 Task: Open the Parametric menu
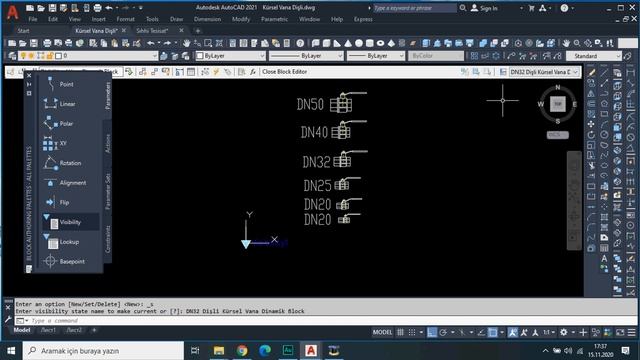[x=274, y=19]
